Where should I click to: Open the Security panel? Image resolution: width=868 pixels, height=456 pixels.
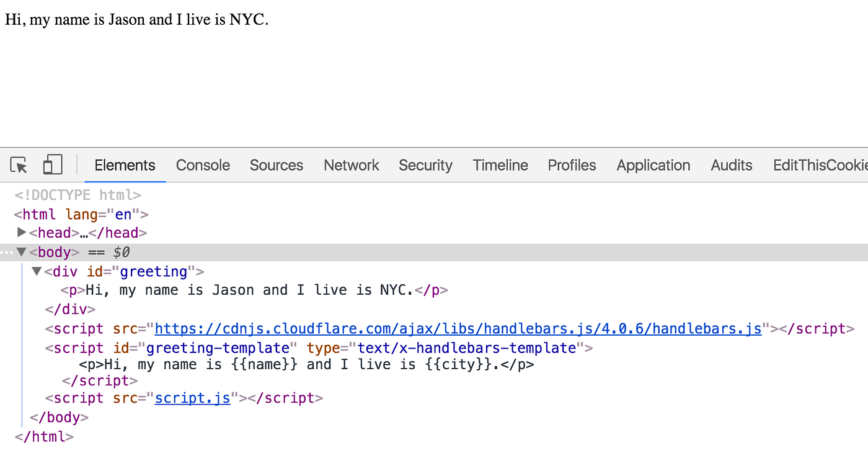425,165
